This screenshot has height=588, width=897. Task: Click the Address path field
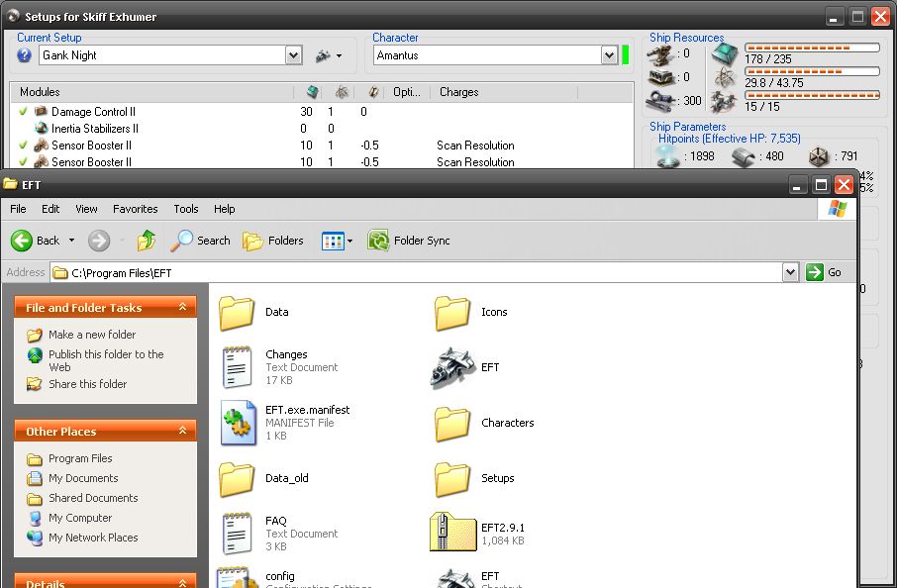point(417,273)
